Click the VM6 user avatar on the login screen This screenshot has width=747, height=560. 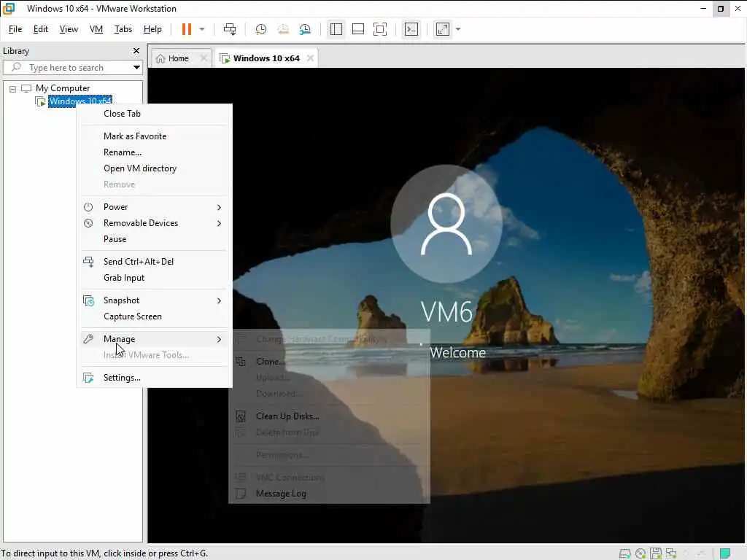446,224
